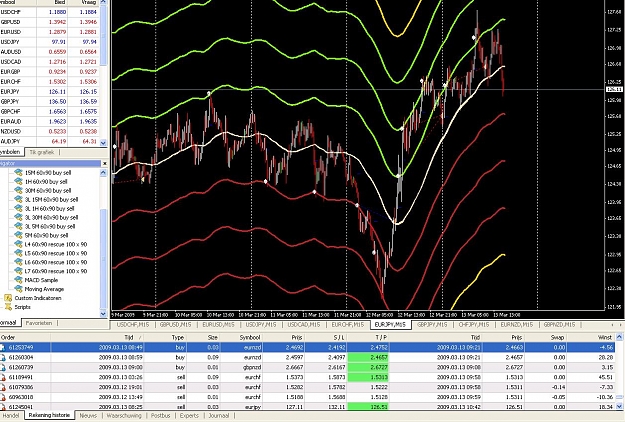Open the GBPJPY,M15 chart tab
This screenshot has width=625, height=422.
(x=432, y=325)
